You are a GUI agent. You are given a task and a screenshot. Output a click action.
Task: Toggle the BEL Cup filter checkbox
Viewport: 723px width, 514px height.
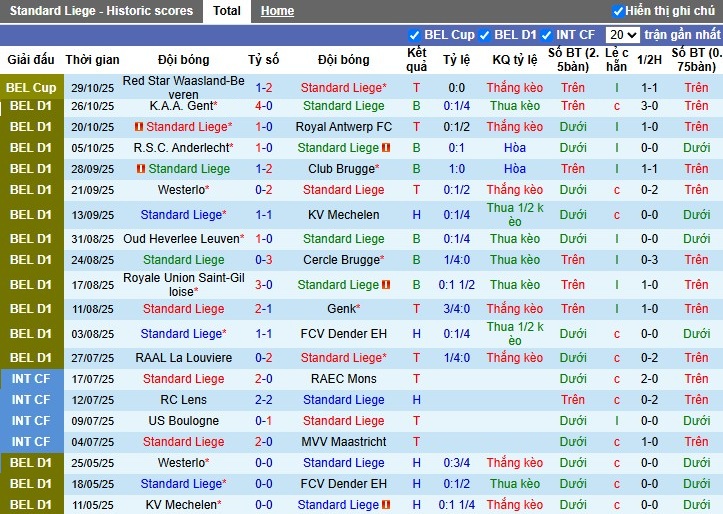414,35
